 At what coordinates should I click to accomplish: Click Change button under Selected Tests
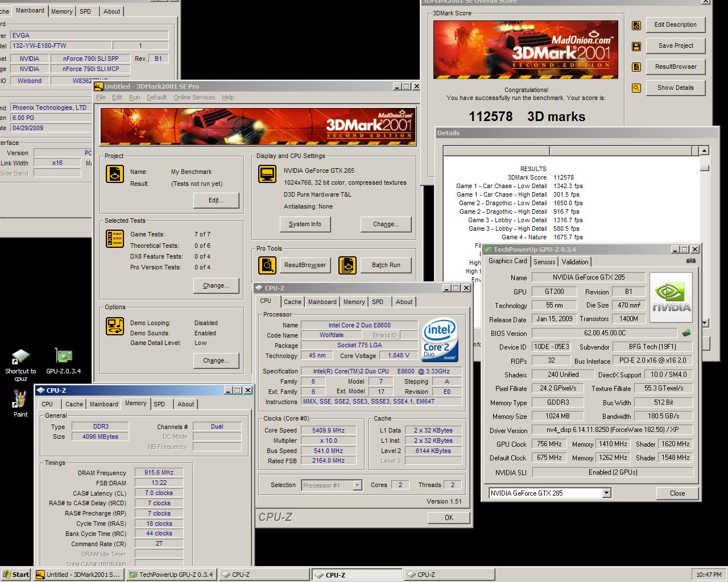tap(216, 285)
